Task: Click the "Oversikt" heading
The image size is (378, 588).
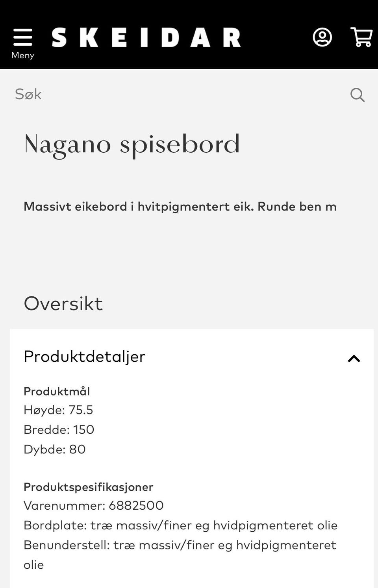Action: (63, 303)
